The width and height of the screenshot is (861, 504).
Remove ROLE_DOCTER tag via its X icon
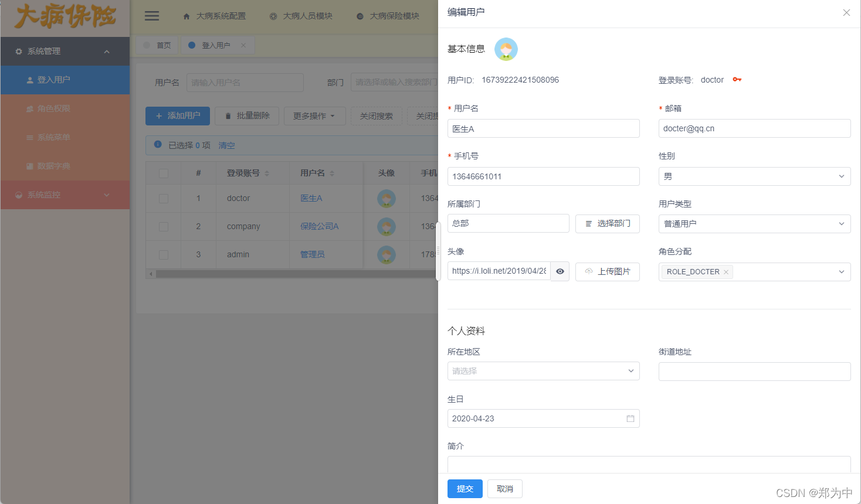[x=726, y=271]
